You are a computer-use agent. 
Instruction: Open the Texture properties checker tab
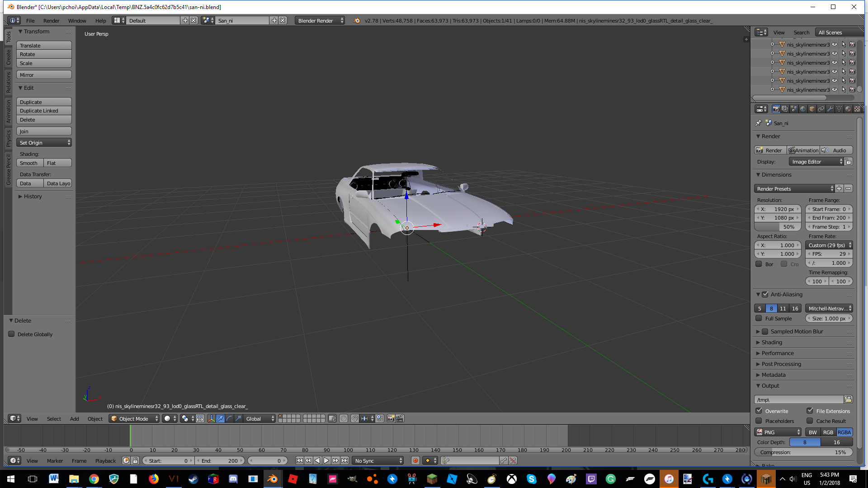857,109
